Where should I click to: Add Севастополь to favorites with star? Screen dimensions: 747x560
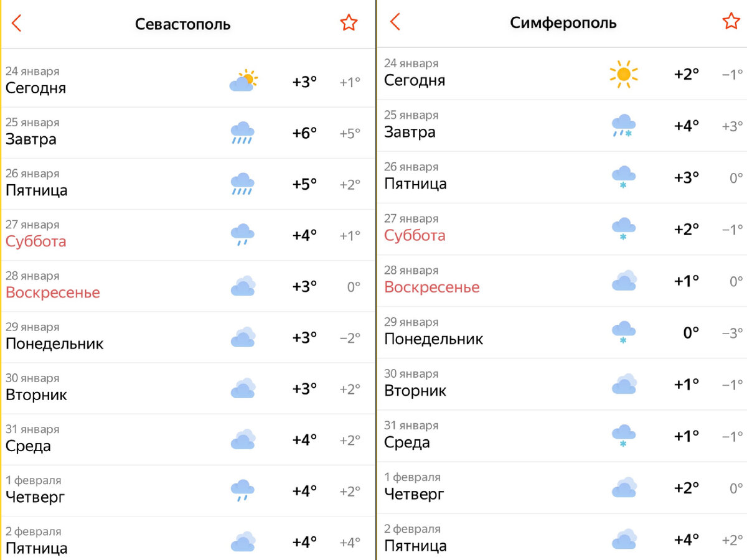349,23
